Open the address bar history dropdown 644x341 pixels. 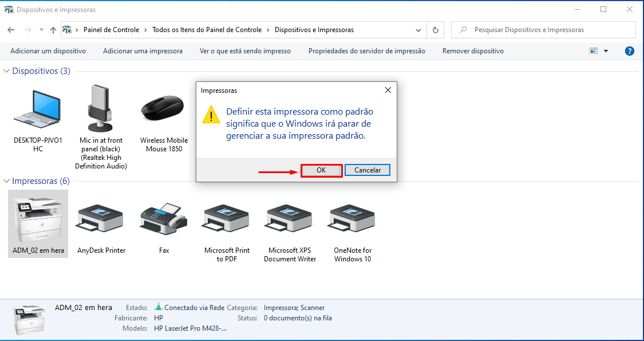[x=418, y=30]
